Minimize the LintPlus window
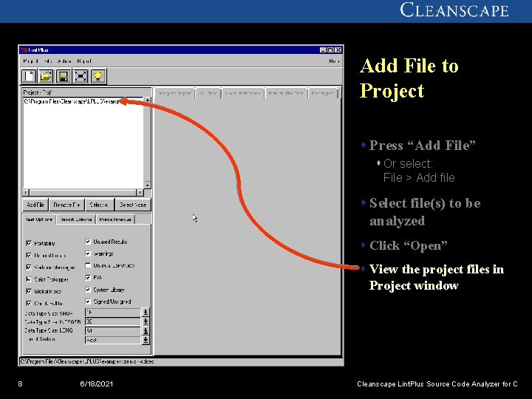 click(x=324, y=50)
